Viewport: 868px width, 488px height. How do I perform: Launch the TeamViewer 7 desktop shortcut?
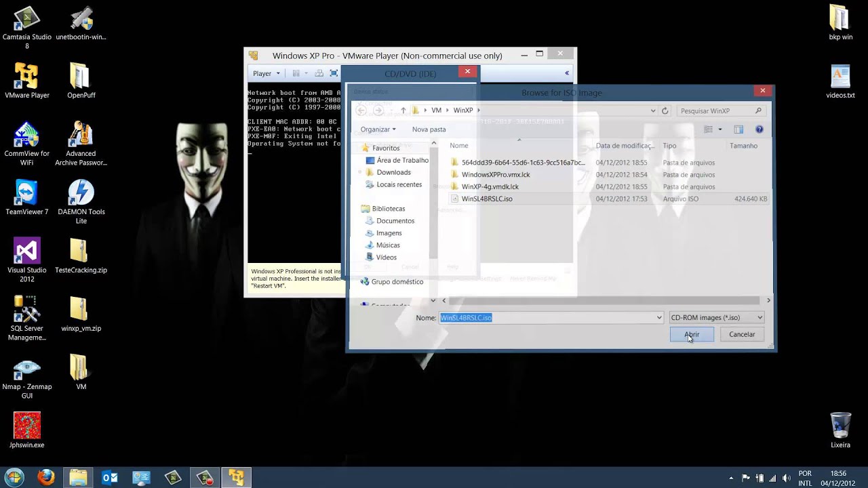(27, 197)
